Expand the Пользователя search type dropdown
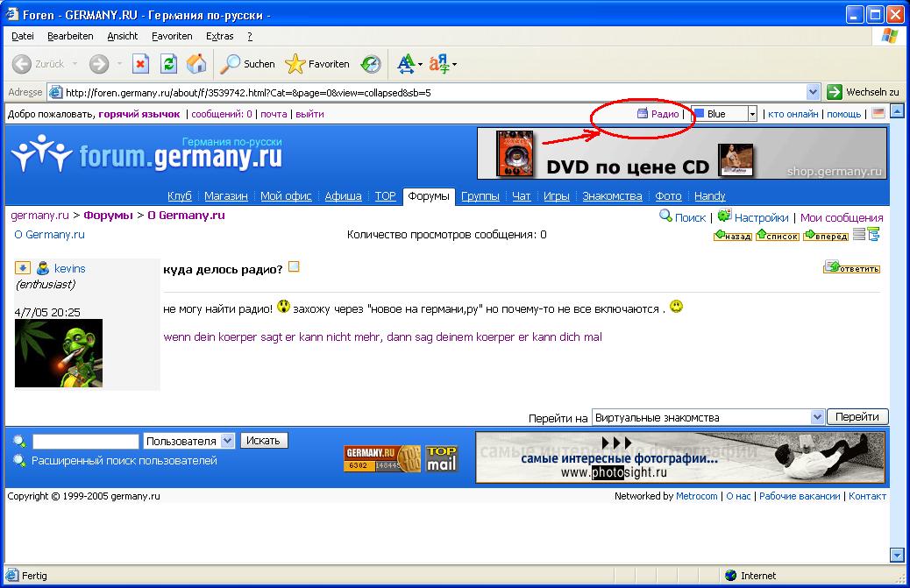Screen dimensions: 910x588 (x=227, y=441)
